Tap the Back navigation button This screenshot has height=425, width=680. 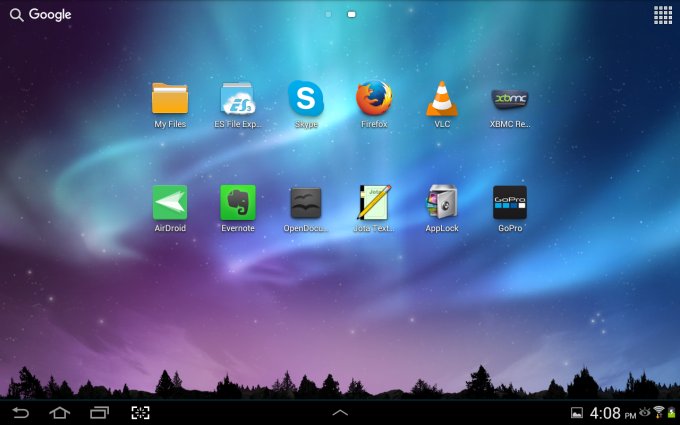coord(20,412)
